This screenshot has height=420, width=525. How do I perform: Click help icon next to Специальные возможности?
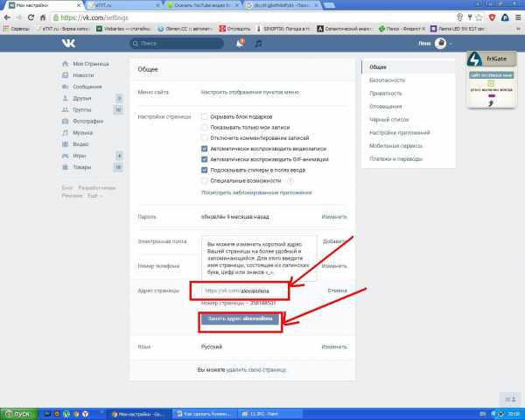click(290, 181)
